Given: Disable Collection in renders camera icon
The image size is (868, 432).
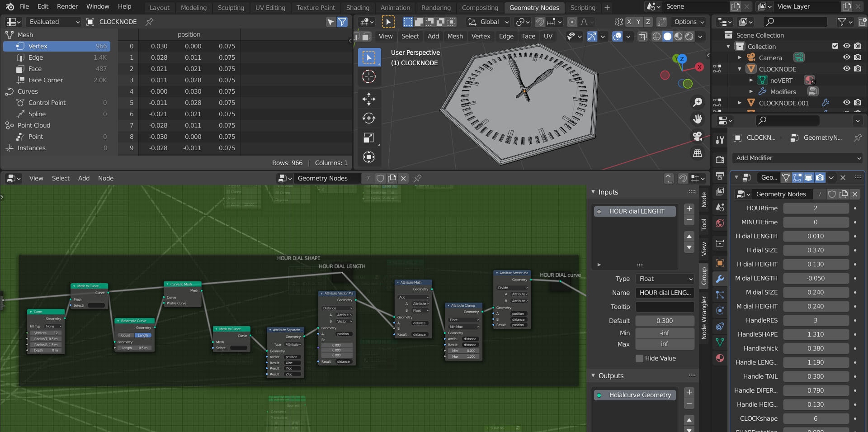Looking at the screenshot, I should pyautogui.click(x=858, y=46).
